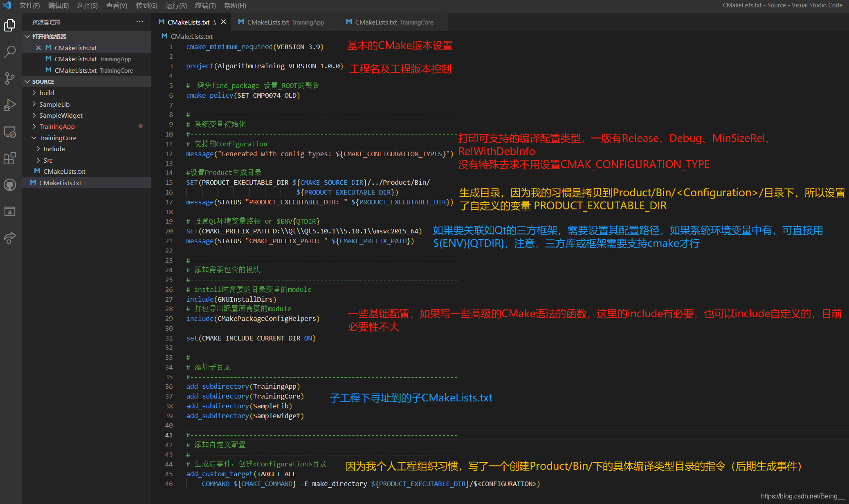This screenshot has height=504, width=849.
Task: Open the 终端(T) menu
Action: 205,5
